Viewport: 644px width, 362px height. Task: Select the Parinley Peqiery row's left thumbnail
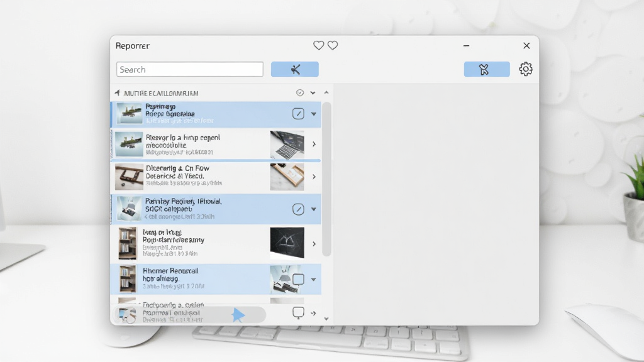point(130,209)
